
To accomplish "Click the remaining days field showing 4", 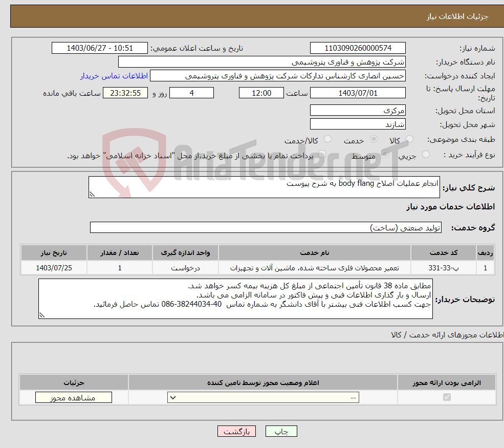I will point(191,93).
